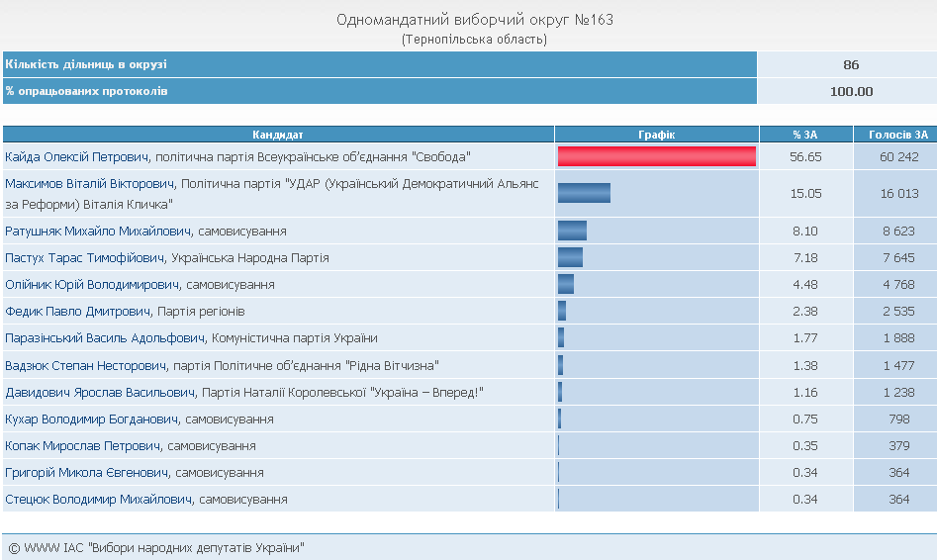This screenshot has height=560, width=937.
Task: Open candidate link Давидович Ярослав Васильович
Action: click(100, 393)
